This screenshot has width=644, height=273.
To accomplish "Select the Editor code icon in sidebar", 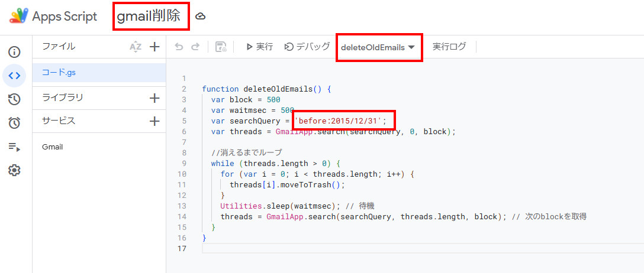I will (14, 76).
